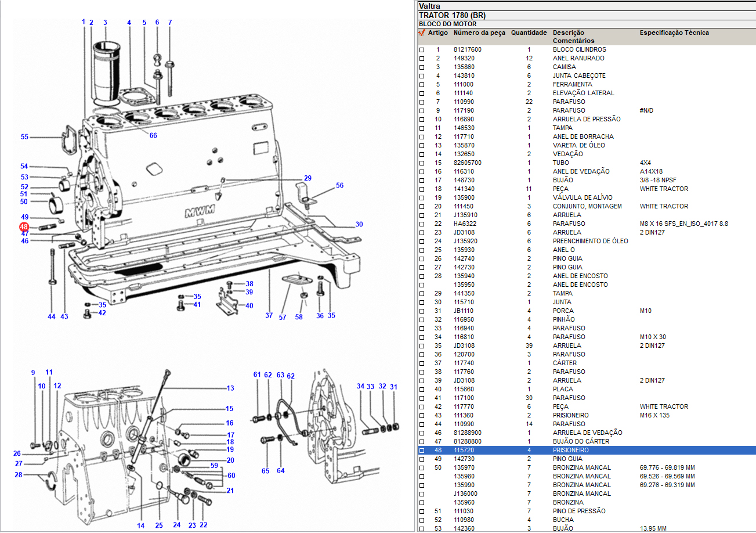Select callout 13 for the oil dipstick
756x533 pixels.
click(230, 388)
